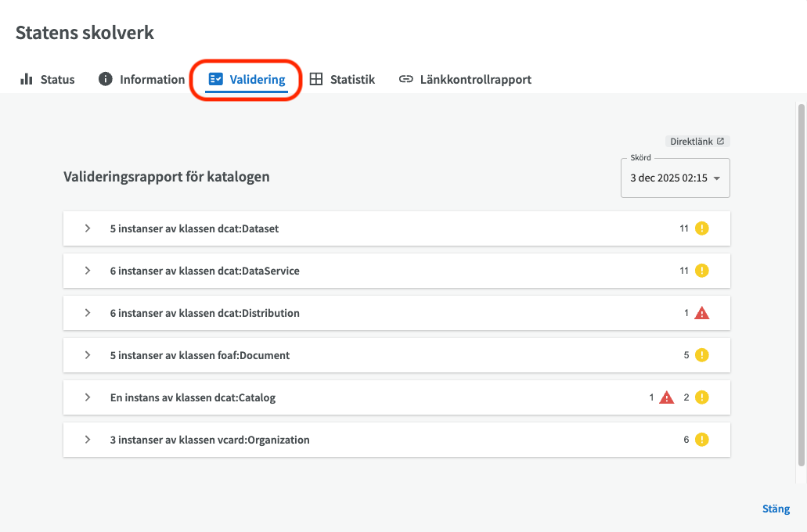Click the yellow warning icon on dcat:Dataset row
This screenshot has height=532, width=807.
point(702,228)
